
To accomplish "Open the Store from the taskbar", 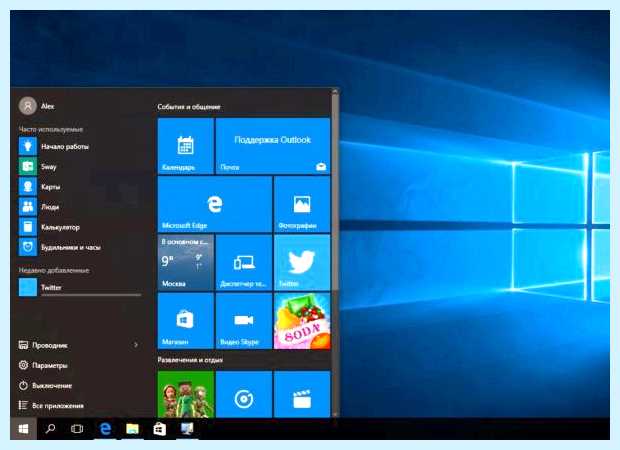I will tap(159, 429).
